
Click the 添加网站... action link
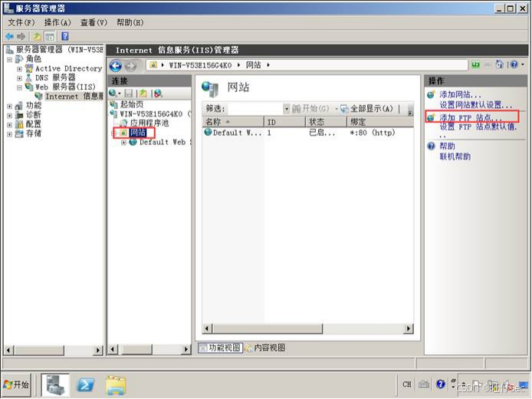point(461,94)
